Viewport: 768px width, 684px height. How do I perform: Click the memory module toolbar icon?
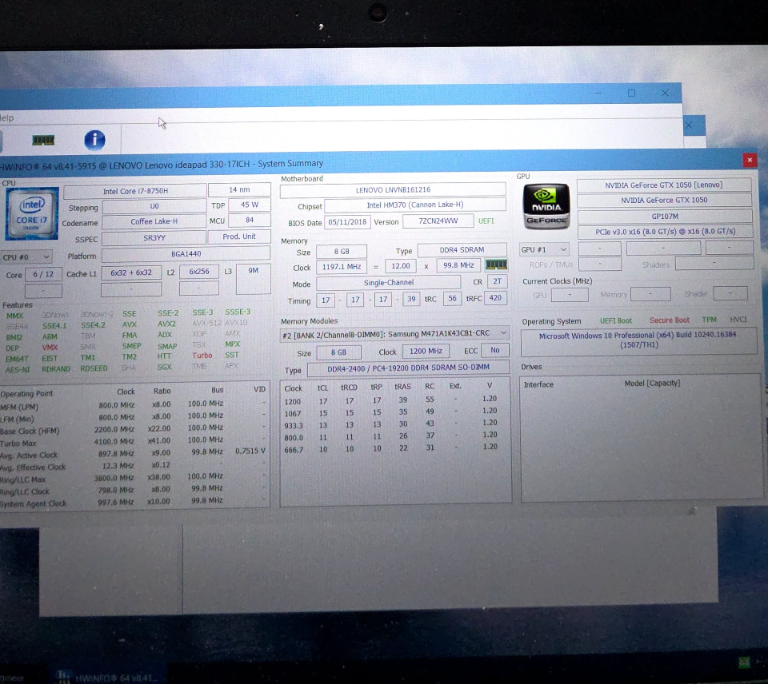(x=43, y=141)
